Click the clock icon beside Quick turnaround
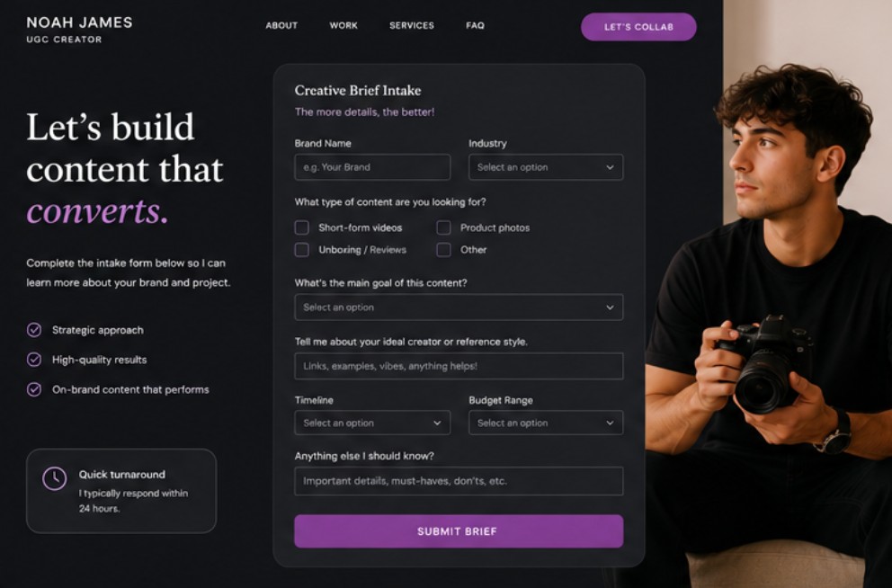Image resolution: width=892 pixels, height=588 pixels. click(55, 479)
